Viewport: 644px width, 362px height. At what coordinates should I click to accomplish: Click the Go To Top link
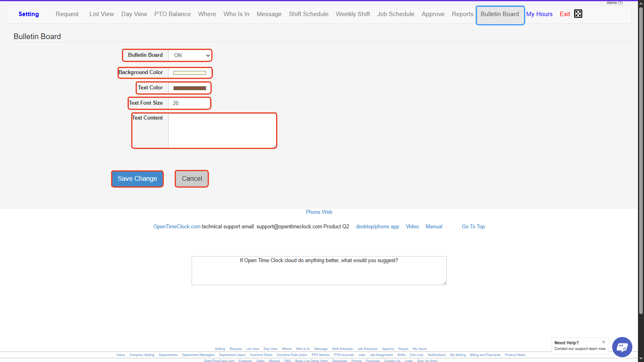(473, 227)
